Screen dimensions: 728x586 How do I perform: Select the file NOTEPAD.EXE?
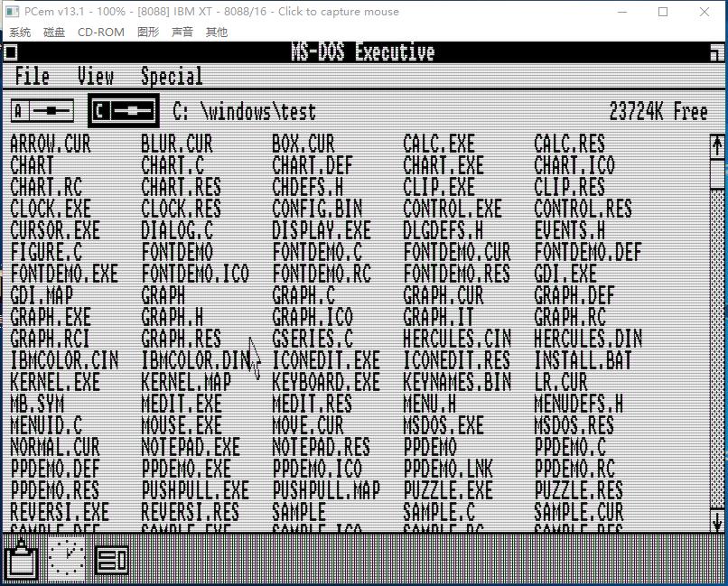[x=191, y=447]
